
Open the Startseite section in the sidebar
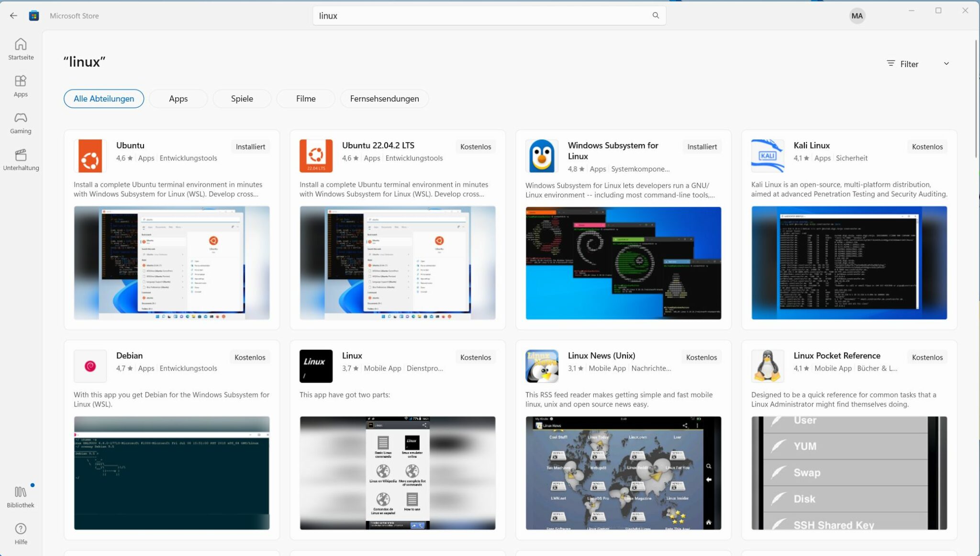point(21,49)
